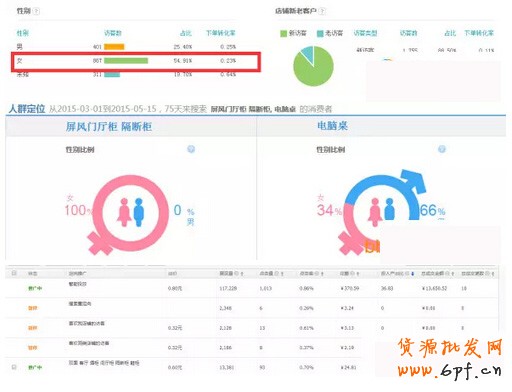Click help icon in 屏风门厅柜 性别比例 panel

click(x=191, y=149)
